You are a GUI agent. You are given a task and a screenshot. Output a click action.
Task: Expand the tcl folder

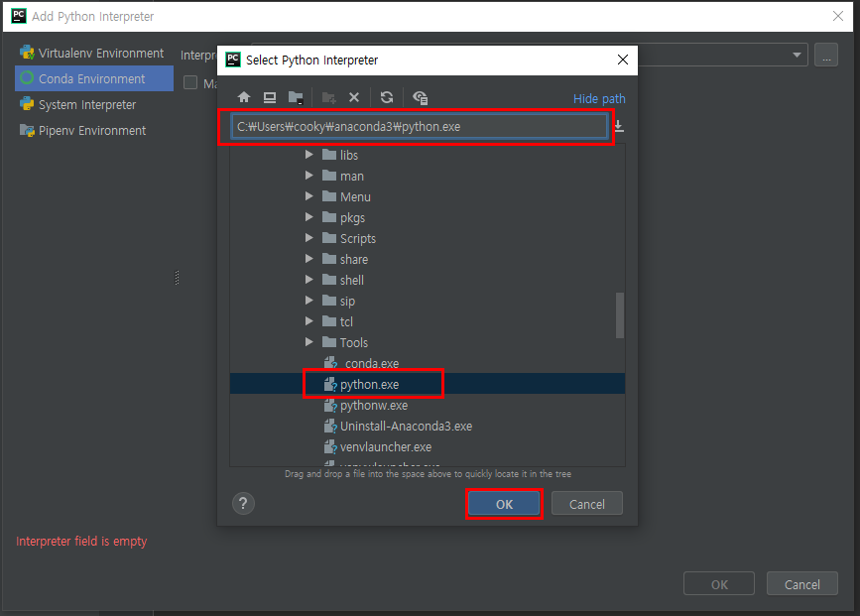click(x=308, y=321)
